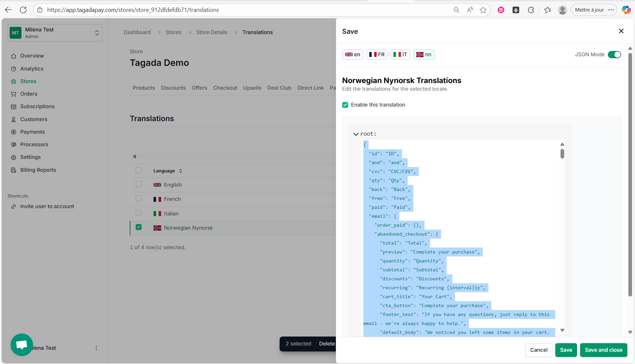The height and width of the screenshot is (364, 635).
Task: Open the browser zoom magnifier icon
Action: point(456,10)
